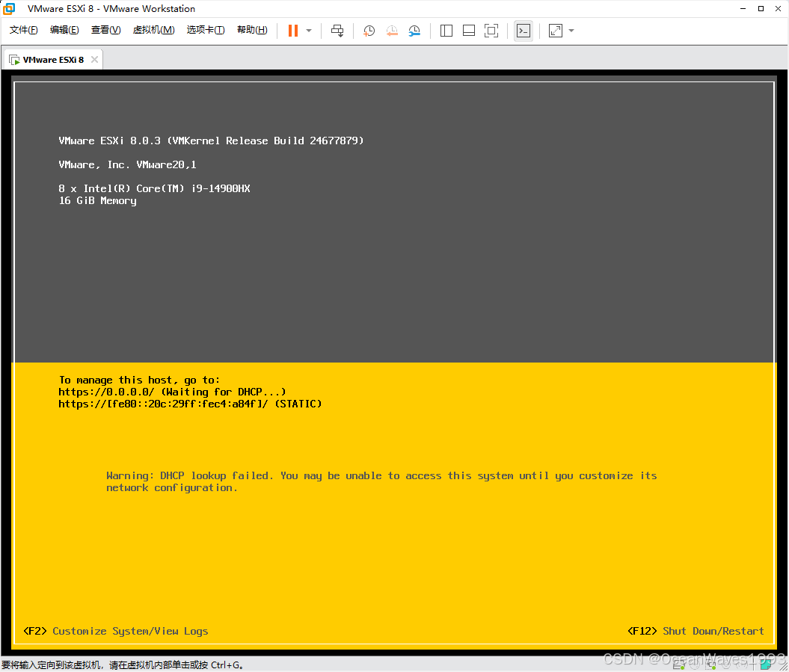Open the snapshot manager
The height and width of the screenshot is (672, 789).
[414, 31]
